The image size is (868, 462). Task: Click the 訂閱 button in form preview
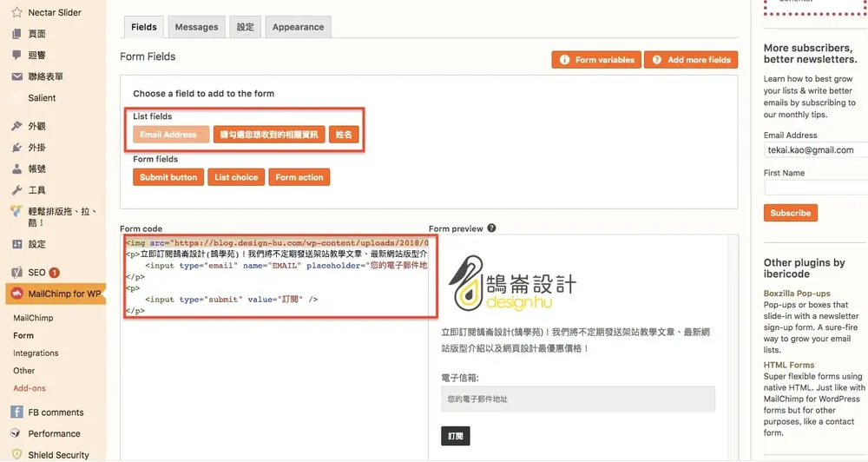click(x=456, y=436)
